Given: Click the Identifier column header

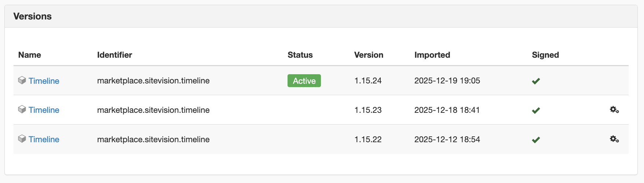Looking at the screenshot, I should (x=114, y=55).
